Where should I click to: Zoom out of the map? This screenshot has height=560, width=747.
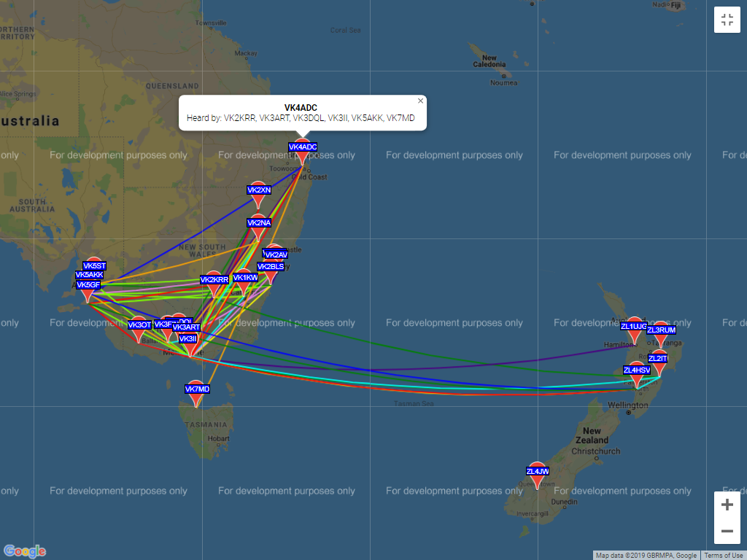click(x=727, y=531)
